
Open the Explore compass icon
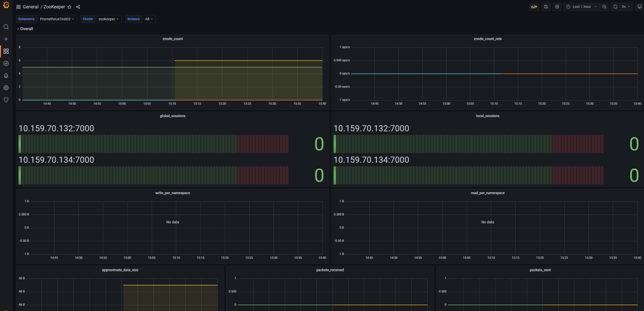tap(6, 63)
